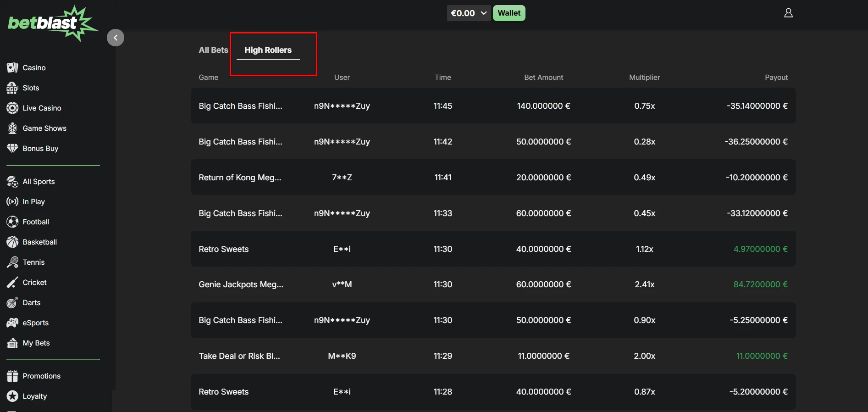
Task: Click the Basketball icon
Action: click(x=12, y=242)
